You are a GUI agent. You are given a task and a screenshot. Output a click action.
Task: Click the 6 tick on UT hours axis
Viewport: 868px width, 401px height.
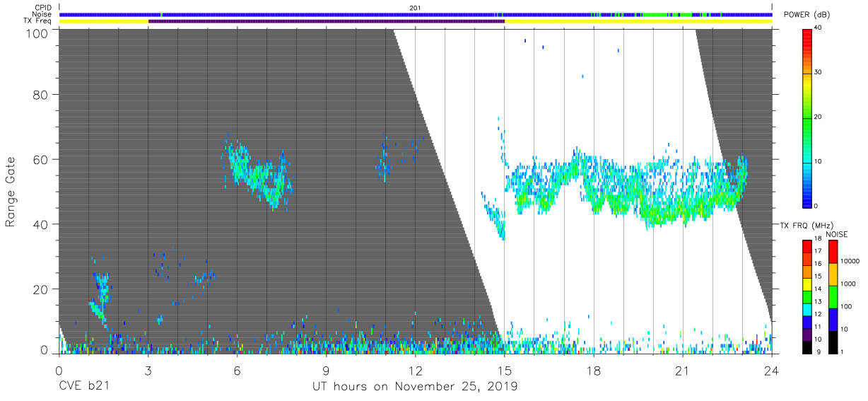coord(237,370)
